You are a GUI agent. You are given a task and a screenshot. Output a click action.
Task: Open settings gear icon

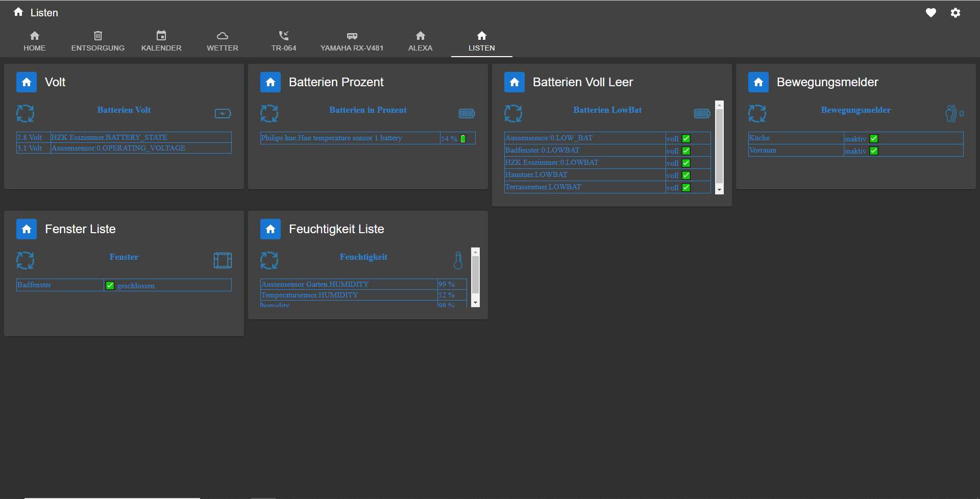pyautogui.click(x=955, y=13)
